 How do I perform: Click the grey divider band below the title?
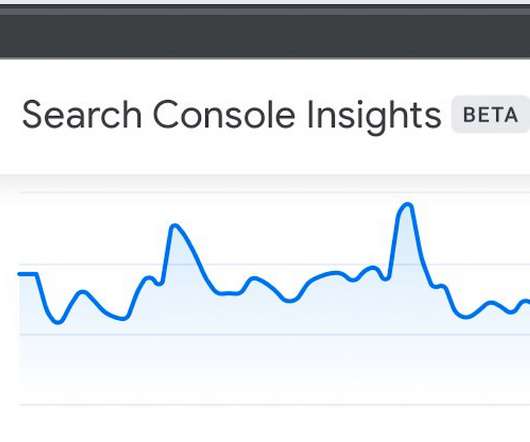click(x=265, y=182)
